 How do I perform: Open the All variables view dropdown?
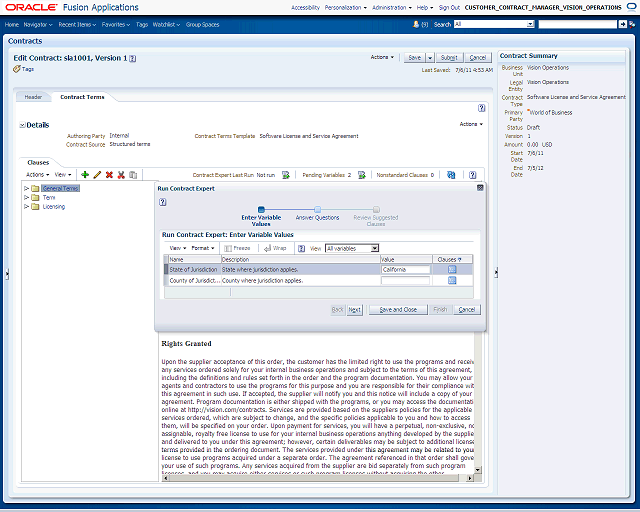click(x=374, y=248)
